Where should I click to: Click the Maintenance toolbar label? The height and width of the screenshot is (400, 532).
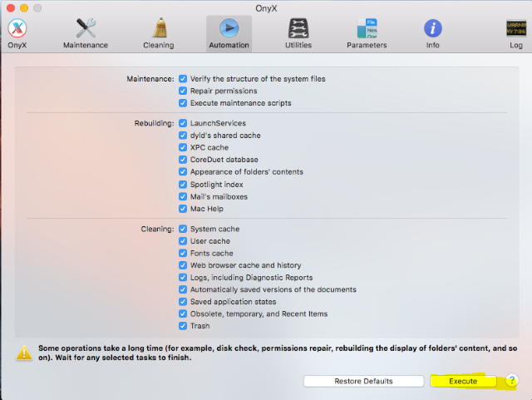pyautogui.click(x=86, y=45)
